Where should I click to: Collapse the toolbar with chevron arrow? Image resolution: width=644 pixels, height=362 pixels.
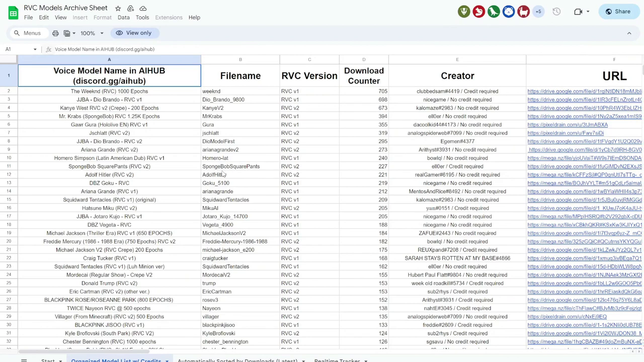click(629, 33)
